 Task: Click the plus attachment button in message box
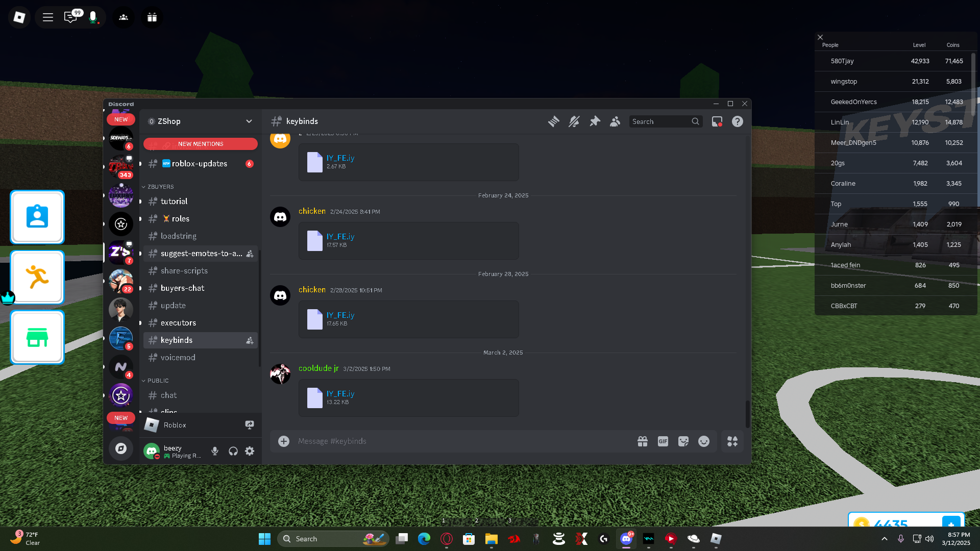[284, 441]
